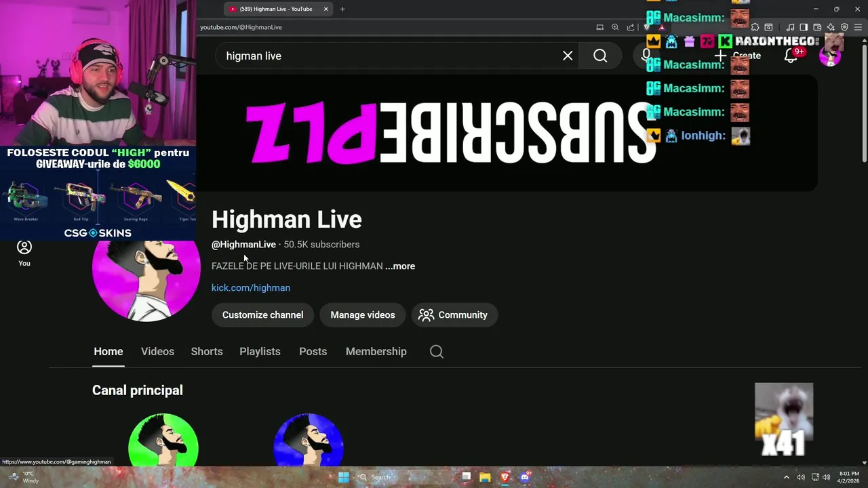Open the browser extensions puzzle icon
This screenshot has width=868, height=488.
tap(755, 27)
